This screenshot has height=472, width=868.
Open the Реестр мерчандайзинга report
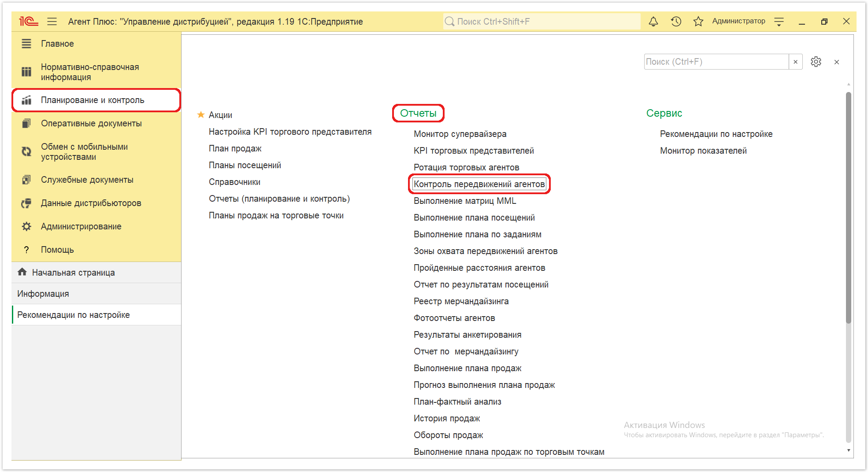click(461, 301)
